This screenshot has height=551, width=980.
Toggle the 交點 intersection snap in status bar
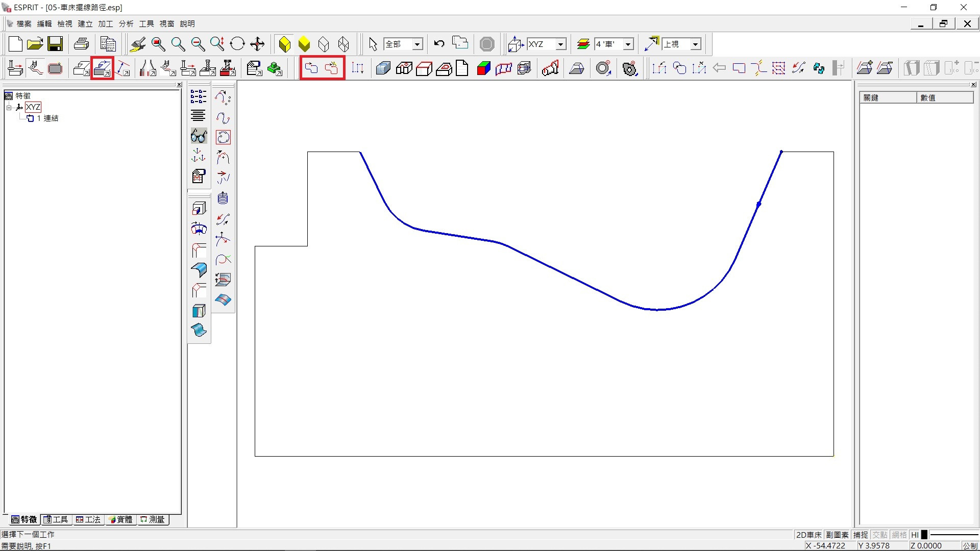click(879, 535)
